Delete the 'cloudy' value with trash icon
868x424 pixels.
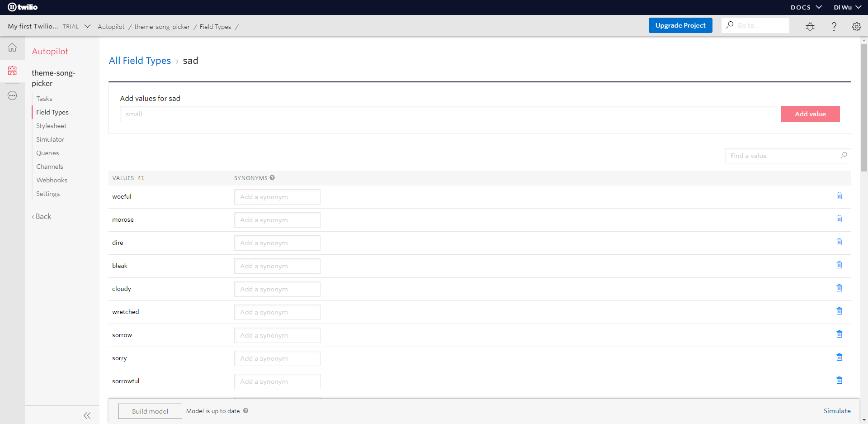(x=840, y=288)
